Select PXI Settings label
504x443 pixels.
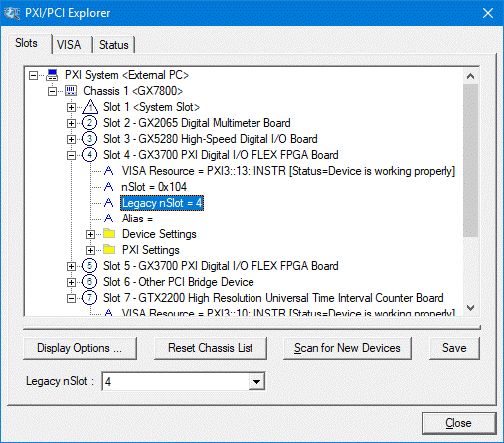[151, 250]
